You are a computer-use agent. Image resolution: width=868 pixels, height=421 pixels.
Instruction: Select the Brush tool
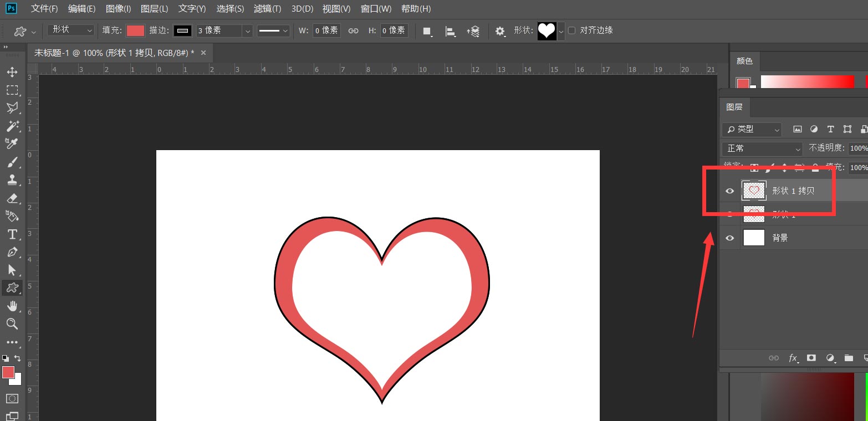coord(12,162)
